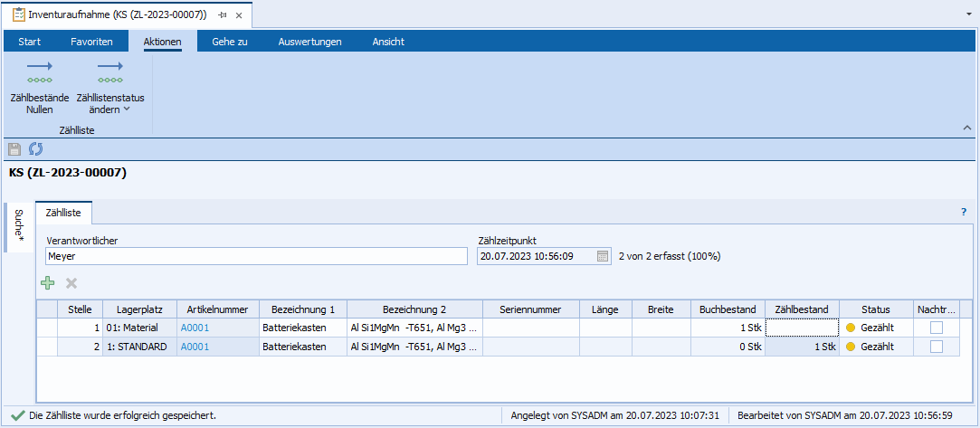This screenshot has height=428, width=980.
Task: Delete row using the gray X icon
Action: point(71,283)
